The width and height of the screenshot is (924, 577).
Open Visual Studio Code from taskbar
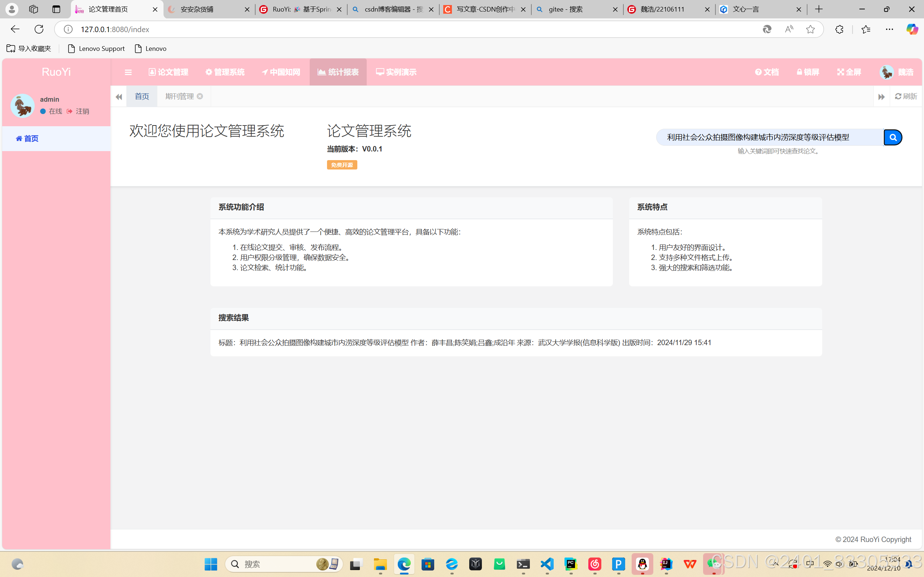coord(547,564)
